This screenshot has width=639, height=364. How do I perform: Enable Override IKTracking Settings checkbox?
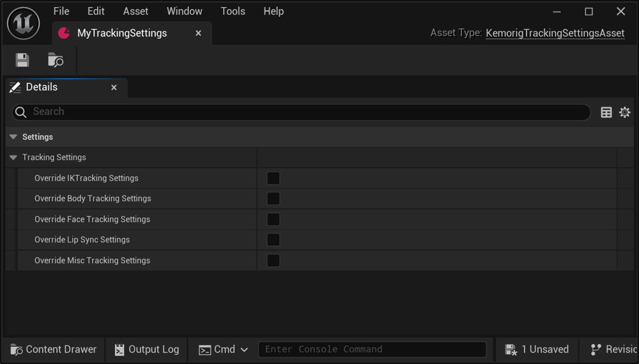[x=273, y=178]
